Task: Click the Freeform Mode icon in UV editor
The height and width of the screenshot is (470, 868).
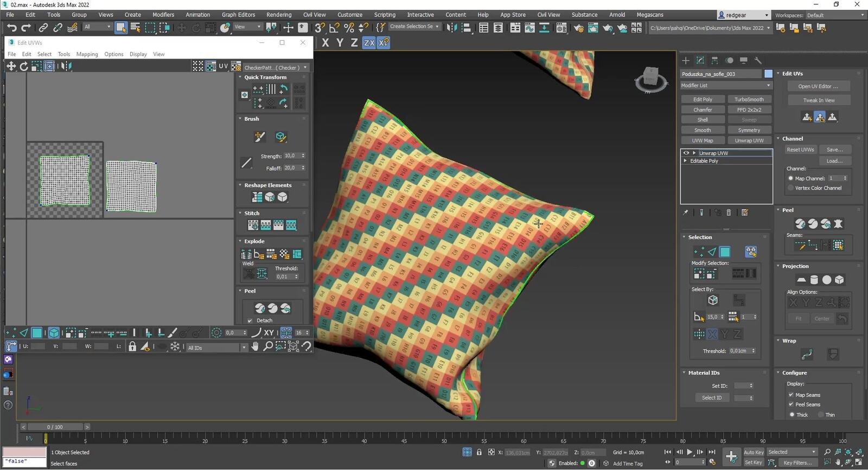Action: 49,66
